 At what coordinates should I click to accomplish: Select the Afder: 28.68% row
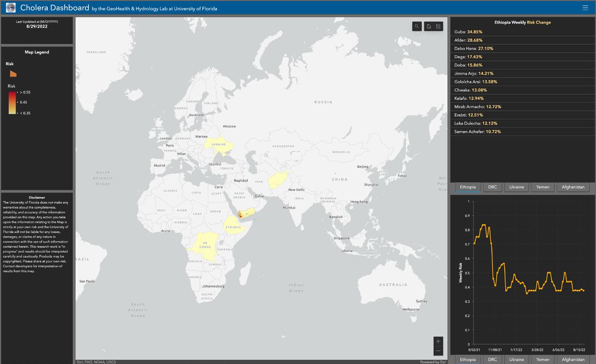[523, 40]
